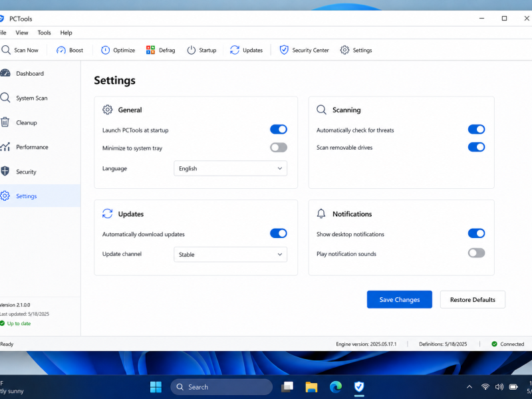Enable Play notification sounds toggle
The image size is (532, 399).
coord(476,253)
